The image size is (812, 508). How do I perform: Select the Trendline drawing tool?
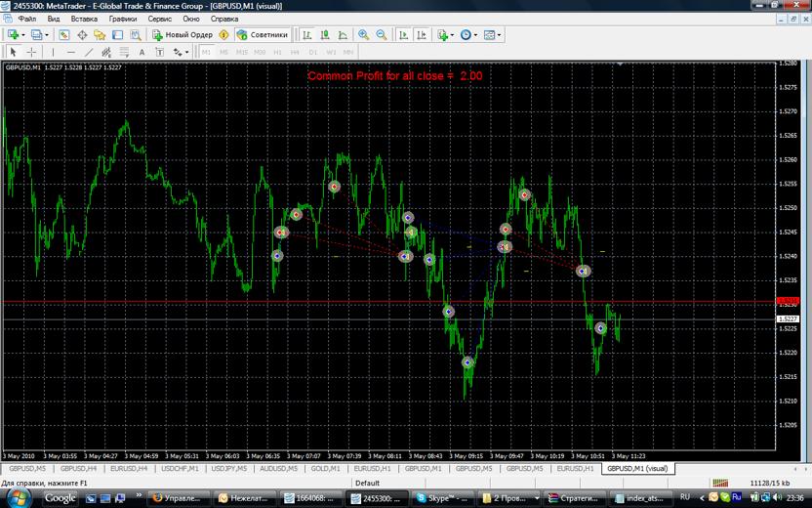(89, 52)
